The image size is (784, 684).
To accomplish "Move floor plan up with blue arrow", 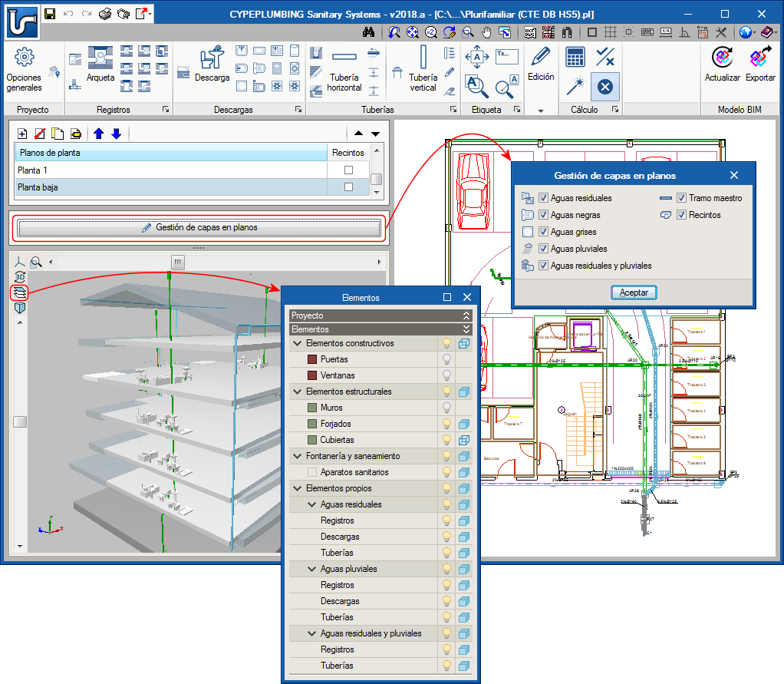I will tap(98, 134).
